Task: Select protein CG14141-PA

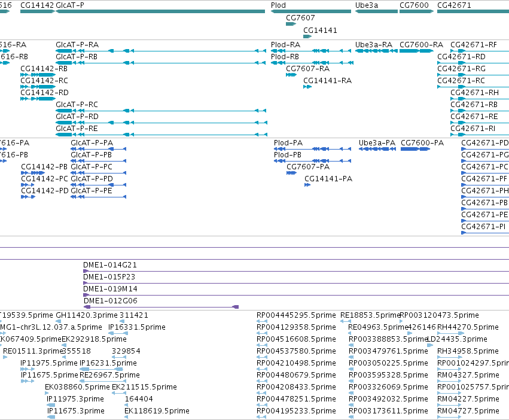Action: pos(307,185)
